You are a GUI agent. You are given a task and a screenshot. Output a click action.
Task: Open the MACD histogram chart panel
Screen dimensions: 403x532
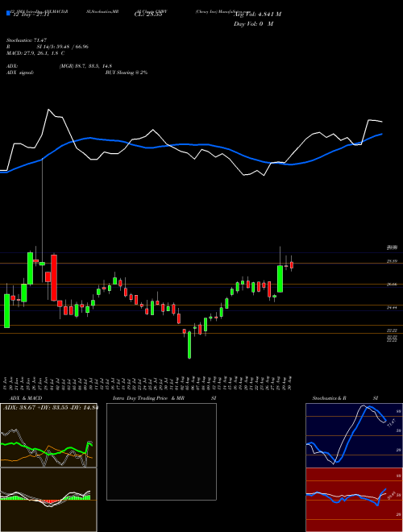pos(48,500)
